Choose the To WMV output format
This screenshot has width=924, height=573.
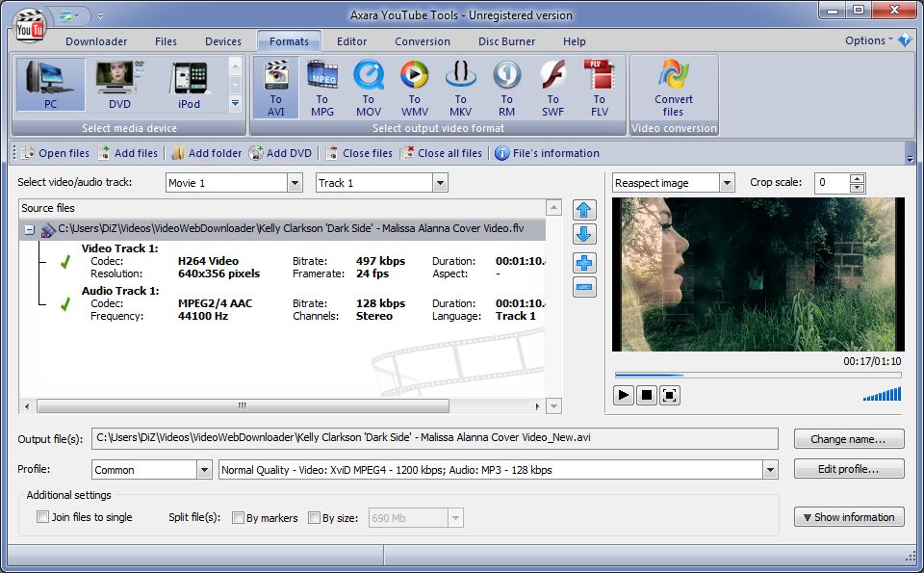[x=414, y=89]
